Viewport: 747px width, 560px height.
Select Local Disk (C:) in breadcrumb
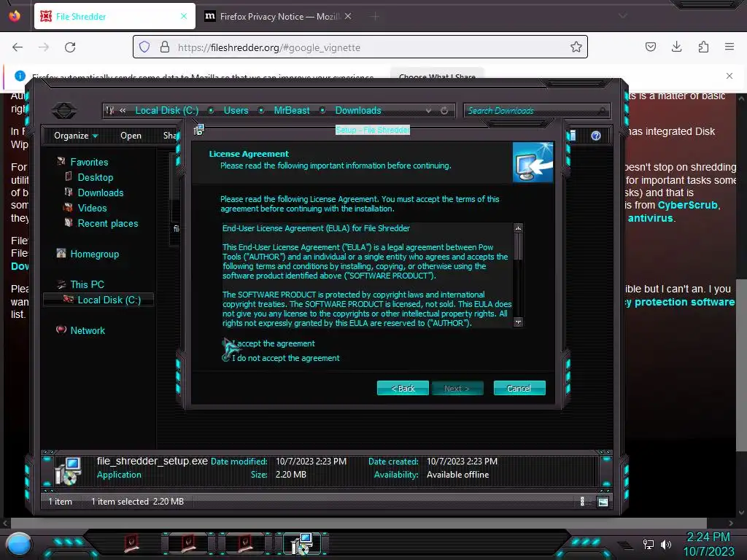(167, 111)
